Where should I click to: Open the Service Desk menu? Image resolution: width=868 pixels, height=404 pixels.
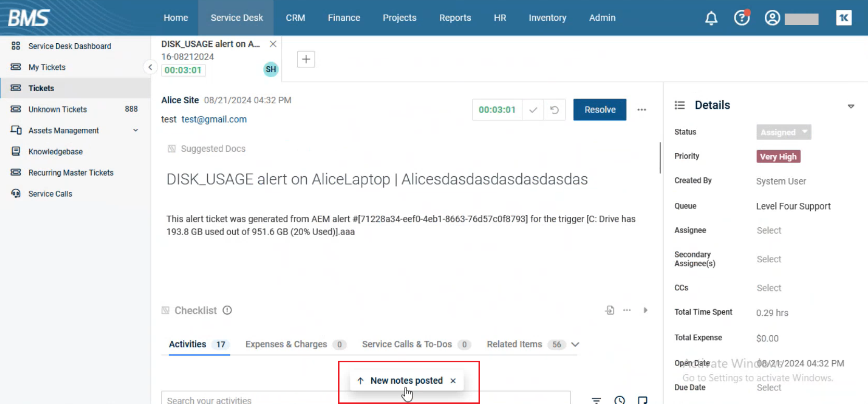pyautogui.click(x=236, y=18)
